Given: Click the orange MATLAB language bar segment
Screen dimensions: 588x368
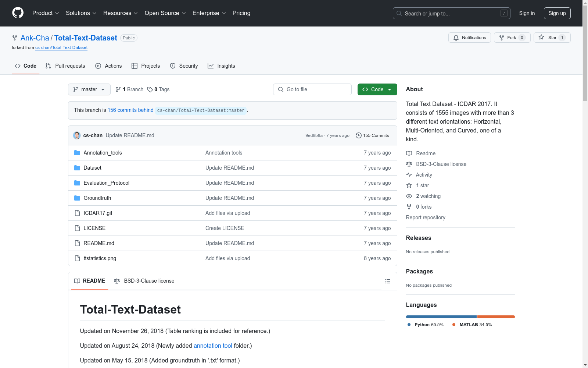Looking at the screenshot, I should [496, 317].
